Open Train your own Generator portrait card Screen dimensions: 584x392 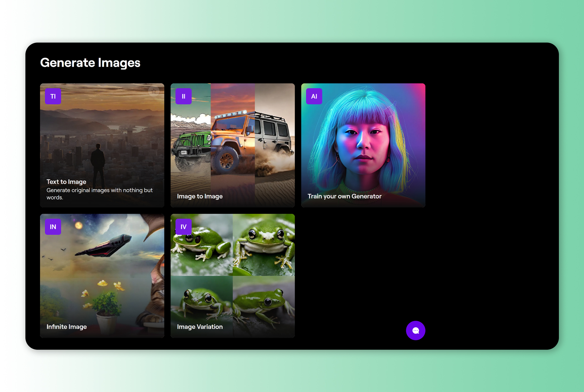[x=363, y=145]
